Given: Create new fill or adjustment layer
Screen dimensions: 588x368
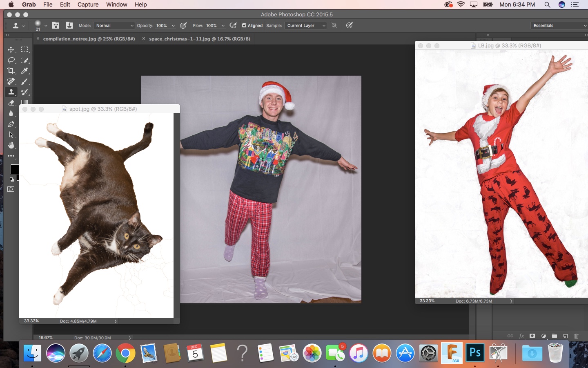Looking at the screenshot, I should [x=543, y=336].
